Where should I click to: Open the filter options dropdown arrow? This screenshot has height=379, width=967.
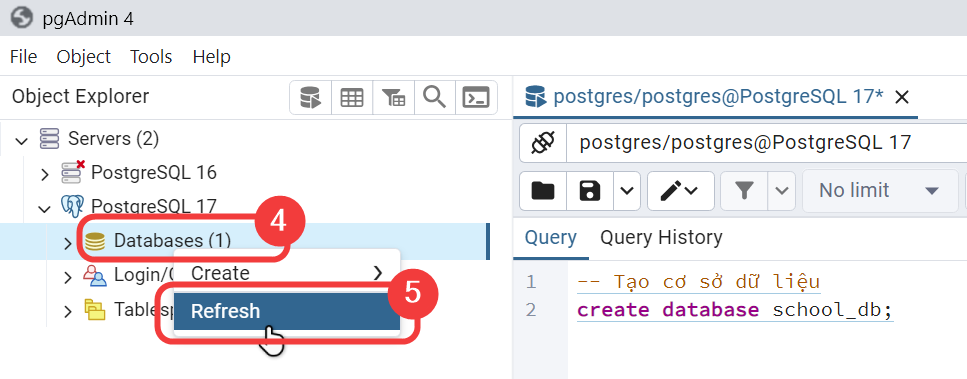781,191
